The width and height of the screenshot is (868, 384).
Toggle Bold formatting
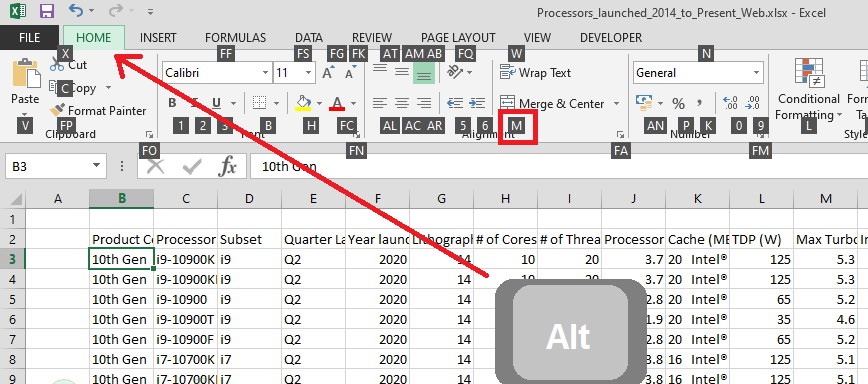[172, 103]
